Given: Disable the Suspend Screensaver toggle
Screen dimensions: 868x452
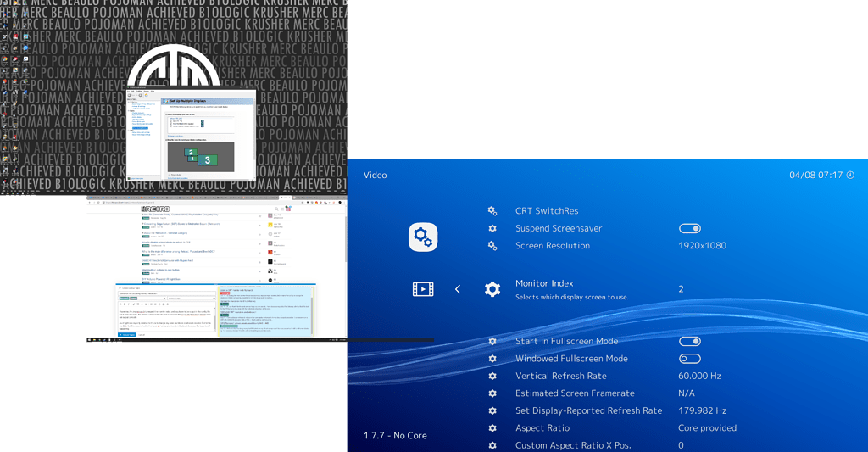Looking at the screenshot, I should (x=689, y=228).
